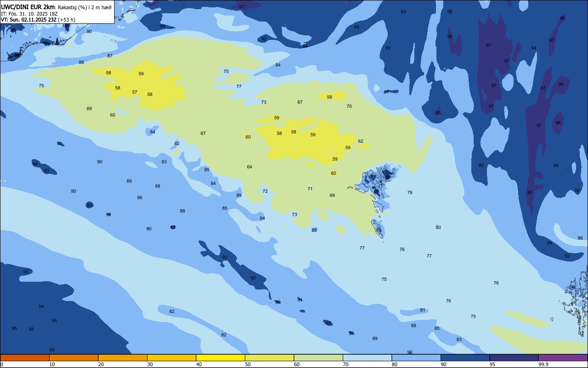
Task: Click the '64' humidity value on the map
Action: pyautogui.click(x=249, y=167)
